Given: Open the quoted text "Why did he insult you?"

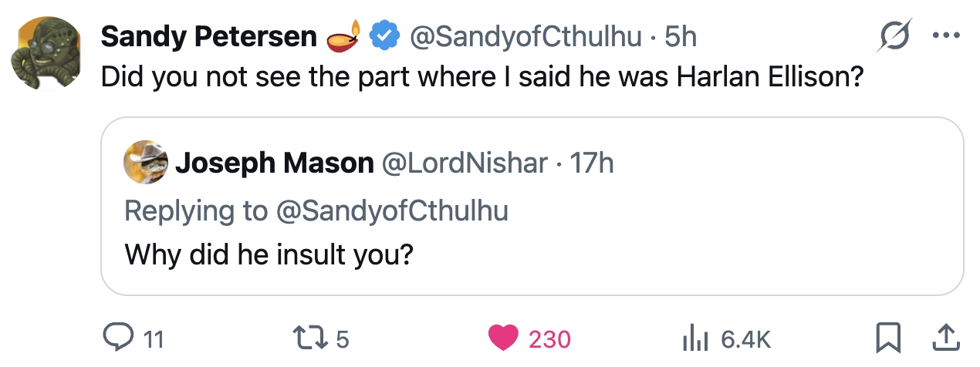Looking at the screenshot, I should (269, 254).
